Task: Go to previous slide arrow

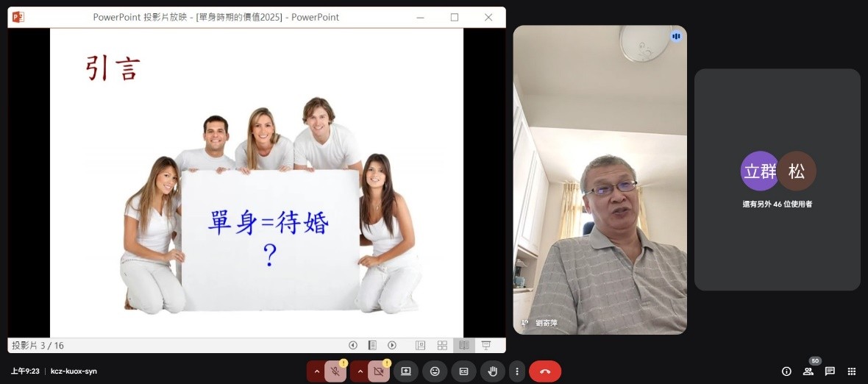Action: coord(353,345)
